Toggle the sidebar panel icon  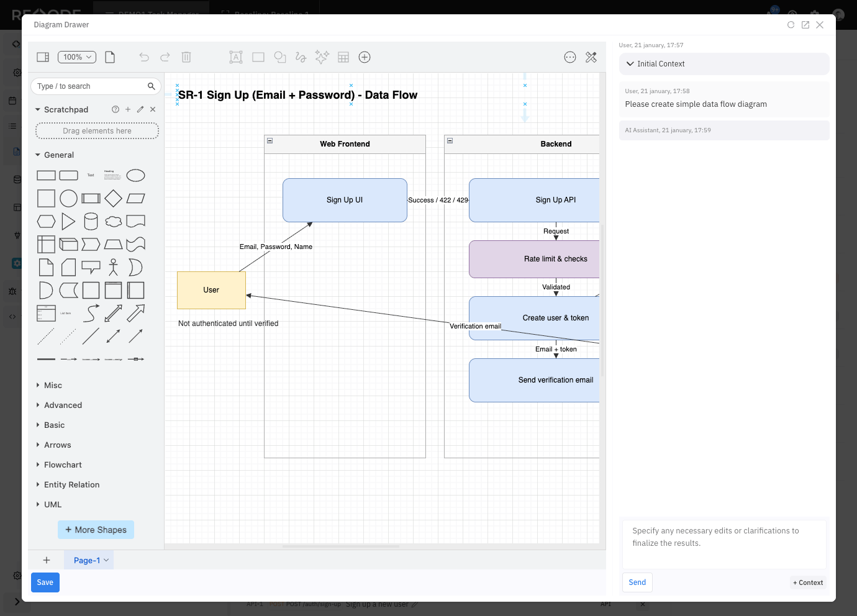pos(43,57)
